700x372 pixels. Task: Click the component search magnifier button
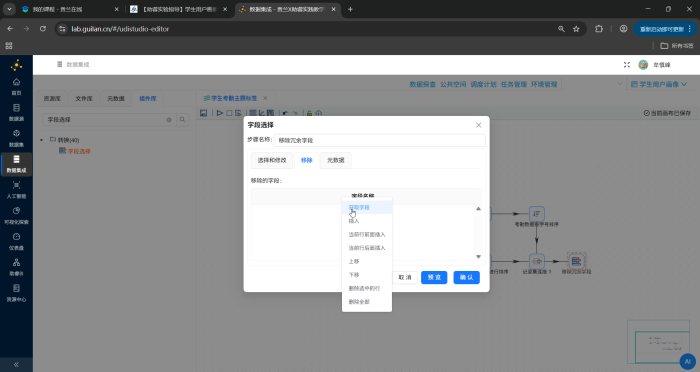[x=183, y=120]
